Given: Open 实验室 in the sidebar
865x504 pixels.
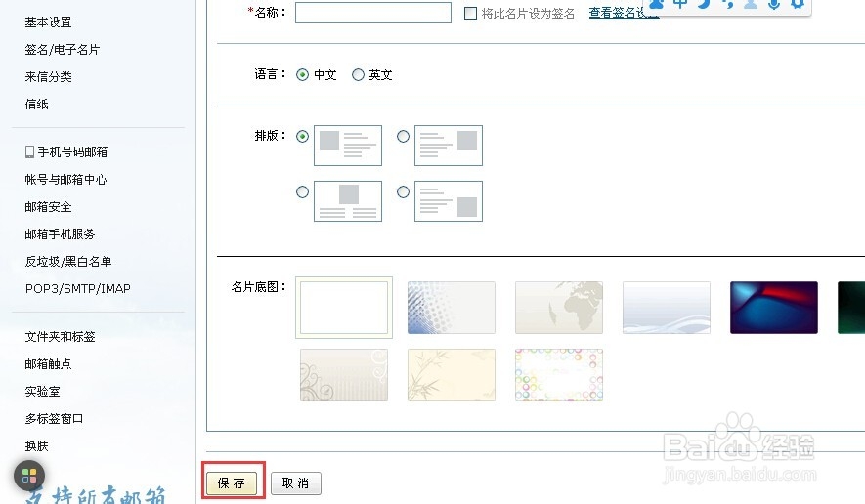Looking at the screenshot, I should 42,392.
